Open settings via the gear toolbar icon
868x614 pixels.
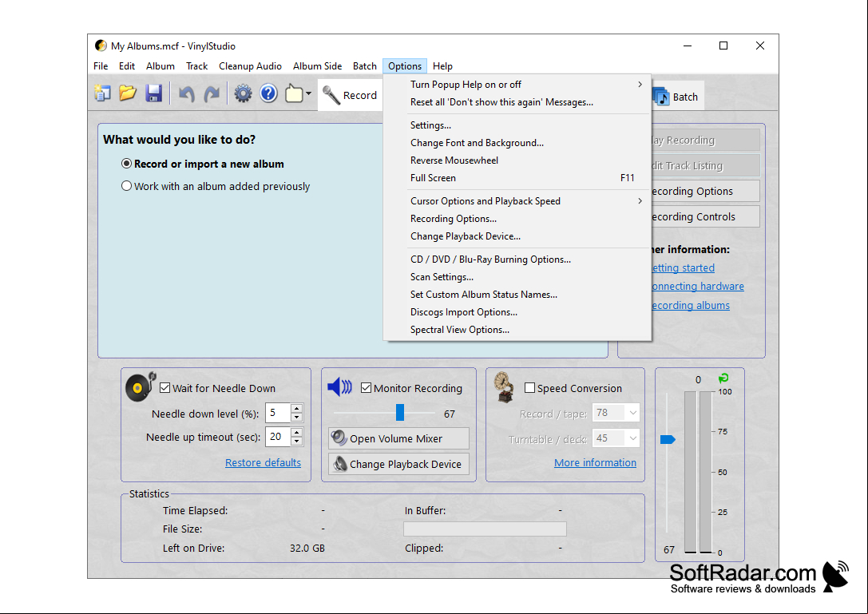click(243, 93)
